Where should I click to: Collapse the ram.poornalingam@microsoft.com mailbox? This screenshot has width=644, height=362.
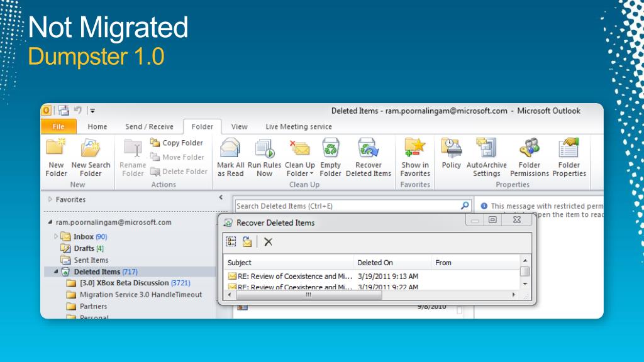click(x=50, y=222)
